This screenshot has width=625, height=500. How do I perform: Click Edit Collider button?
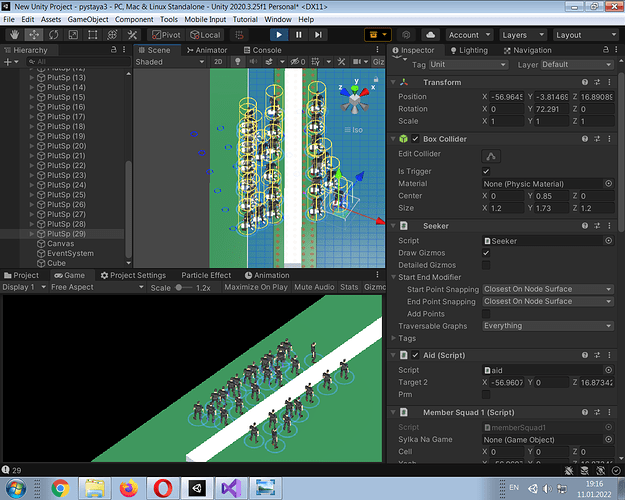(491, 156)
